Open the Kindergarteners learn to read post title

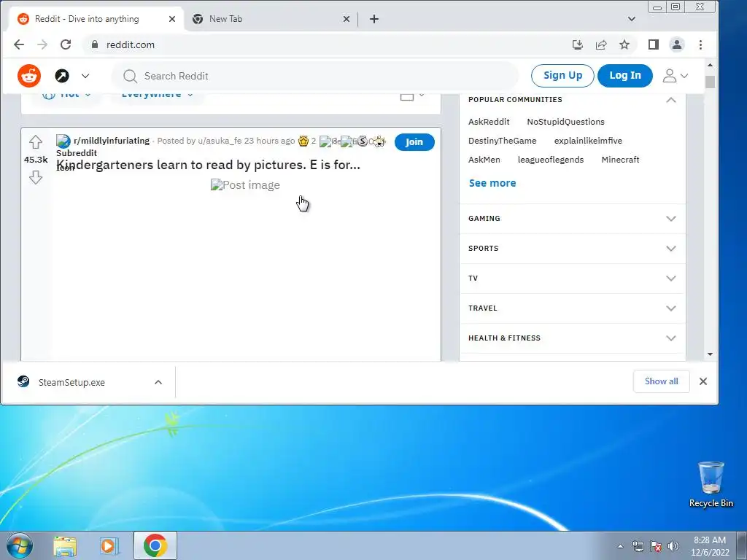pos(208,165)
